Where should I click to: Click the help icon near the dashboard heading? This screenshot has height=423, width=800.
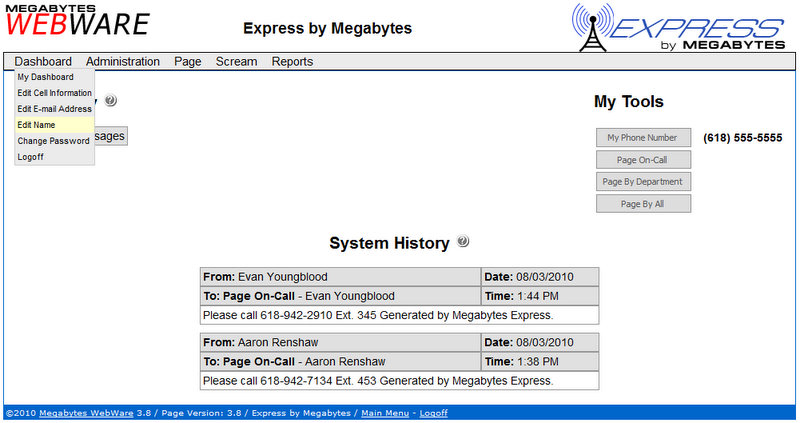[x=110, y=101]
